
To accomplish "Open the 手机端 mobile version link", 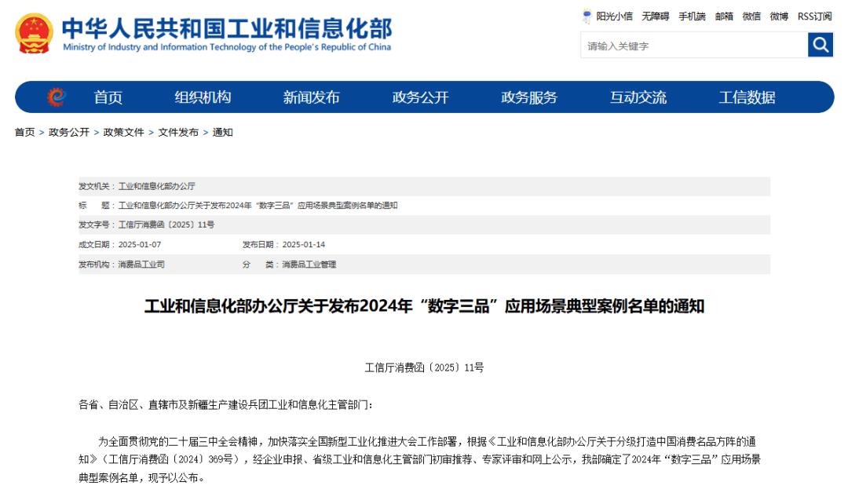I will pos(692,16).
